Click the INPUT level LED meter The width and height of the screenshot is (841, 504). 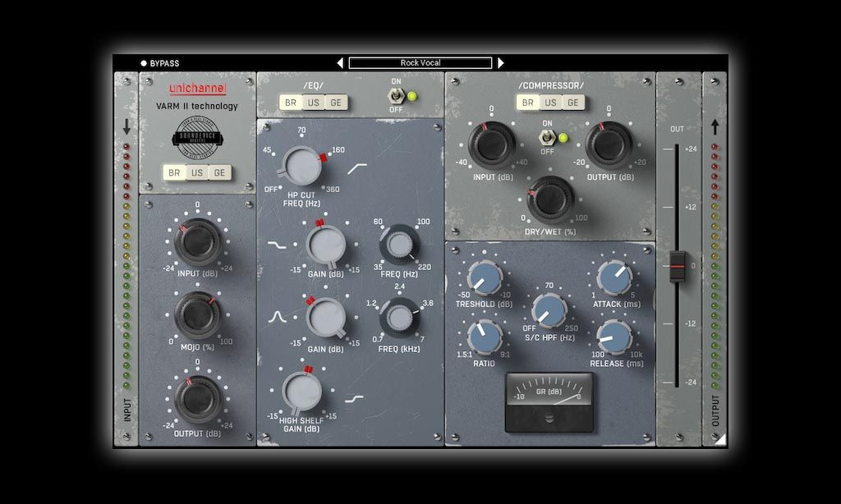click(126, 265)
